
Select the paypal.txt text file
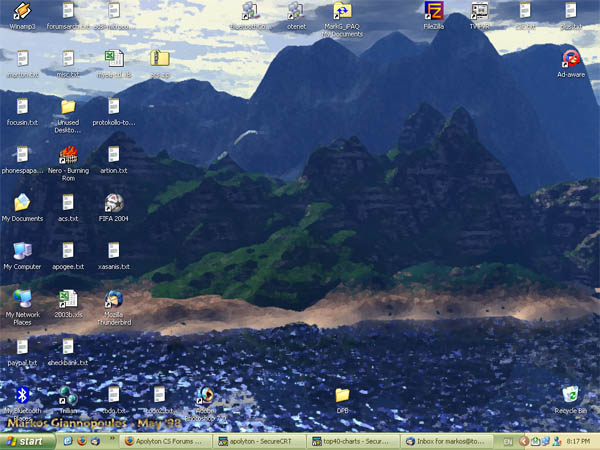21,347
